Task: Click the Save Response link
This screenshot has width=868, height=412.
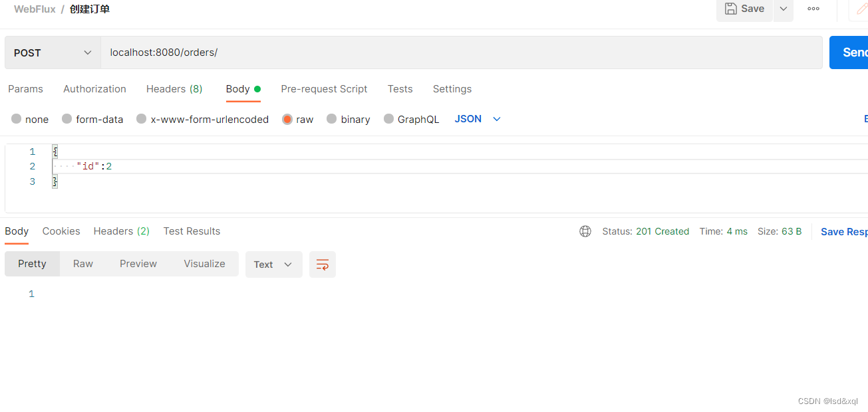Action: click(x=844, y=232)
